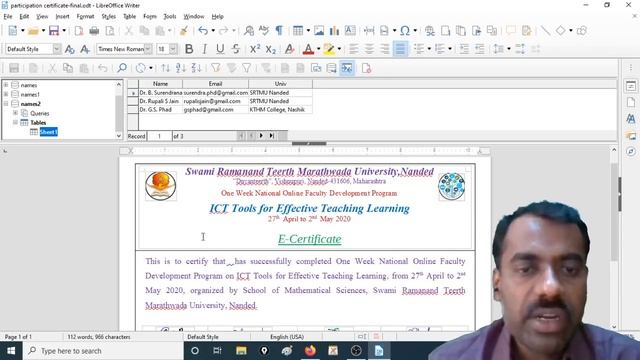Save the document with the Save icon
Viewport: 640px width, 360px height.
[x=54, y=31]
